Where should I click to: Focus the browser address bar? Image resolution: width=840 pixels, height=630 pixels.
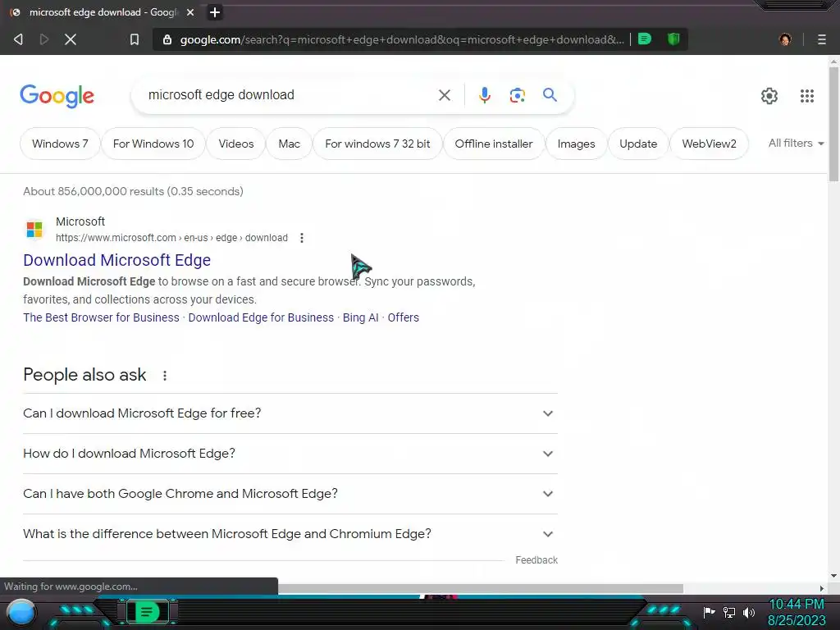(x=402, y=39)
